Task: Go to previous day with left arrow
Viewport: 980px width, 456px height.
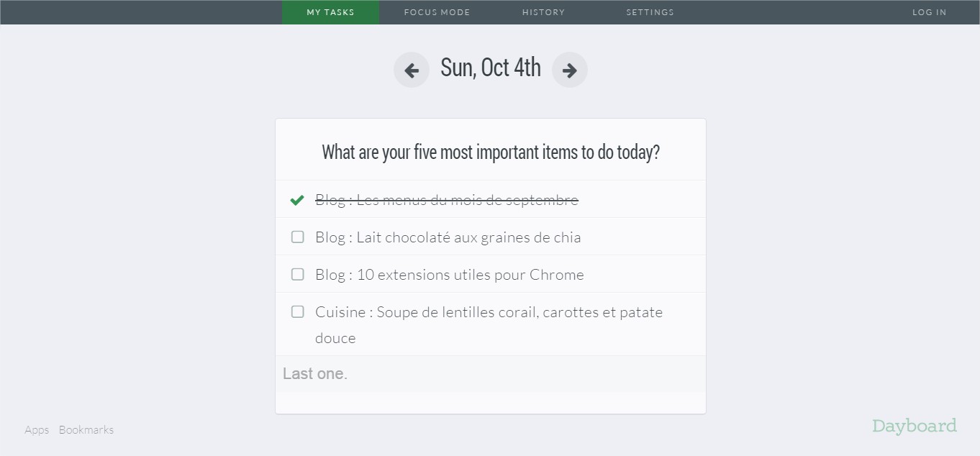Action: click(412, 70)
